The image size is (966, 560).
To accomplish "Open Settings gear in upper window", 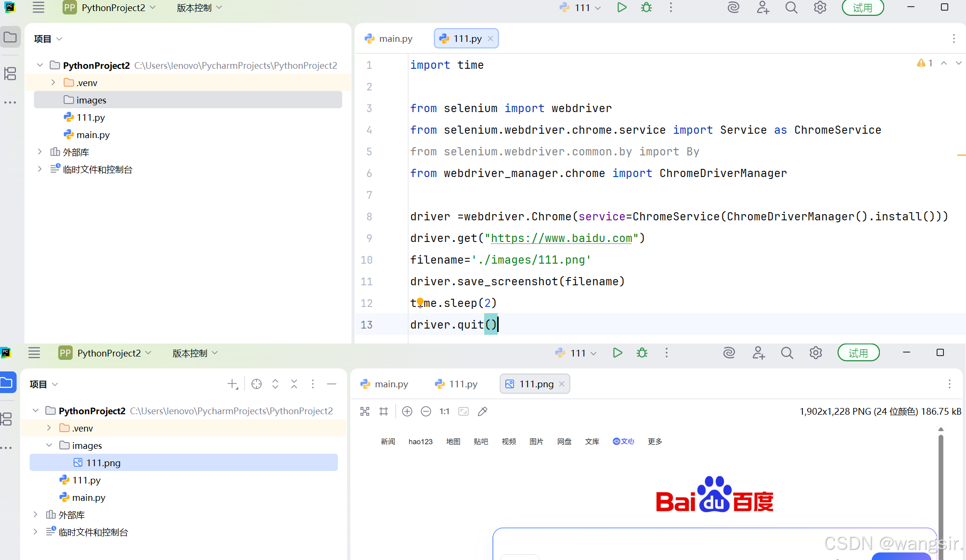I will pyautogui.click(x=820, y=8).
